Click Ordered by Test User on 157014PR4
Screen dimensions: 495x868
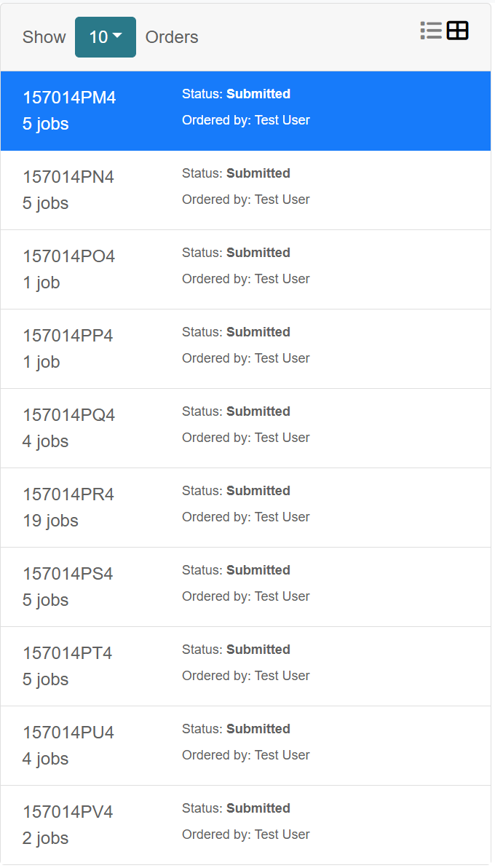click(x=246, y=517)
